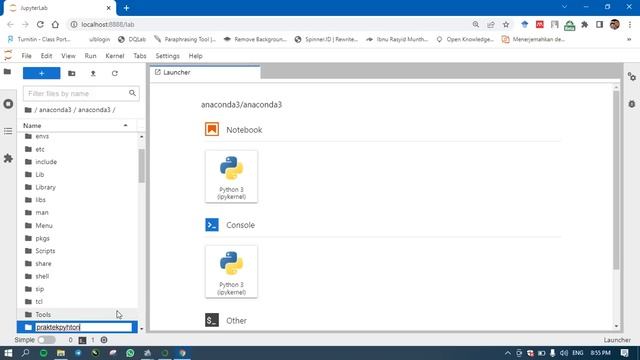The height and width of the screenshot is (360, 640).
Task: Navigate to first anaconda3 breadcrumb
Action: 55,110
